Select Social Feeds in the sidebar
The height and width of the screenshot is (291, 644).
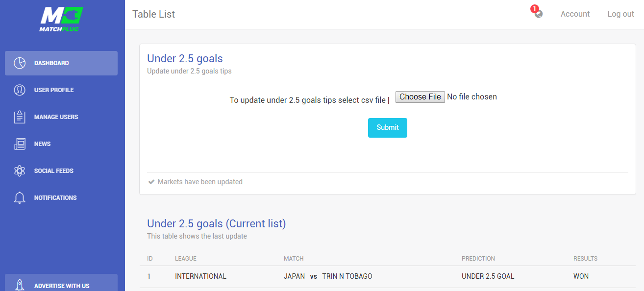click(61, 171)
